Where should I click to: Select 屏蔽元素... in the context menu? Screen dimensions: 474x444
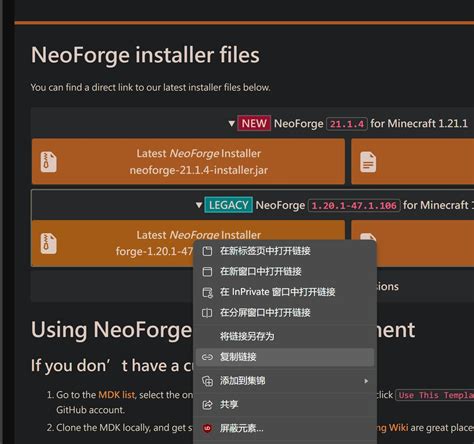pyautogui.click(x=285, y=428)
